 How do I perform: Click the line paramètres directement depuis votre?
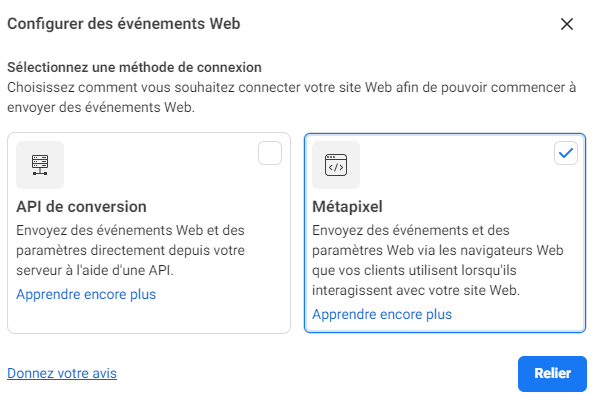130,250
